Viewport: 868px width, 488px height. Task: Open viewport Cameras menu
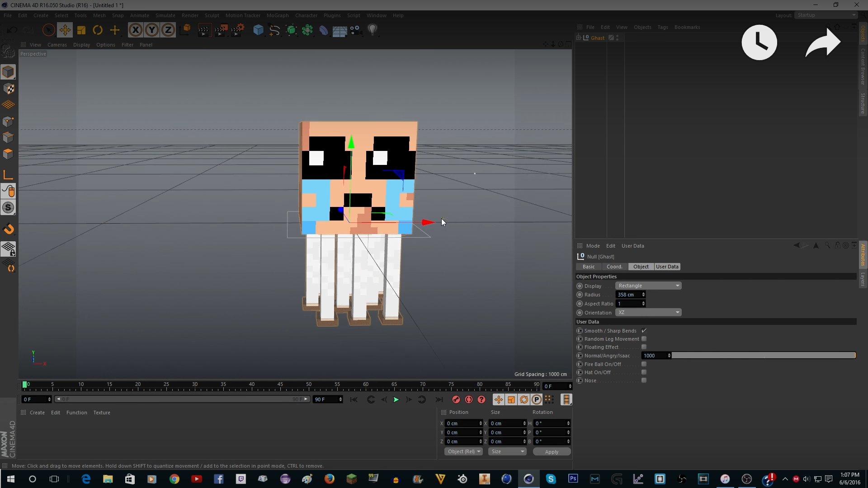(x=57, y=45)
